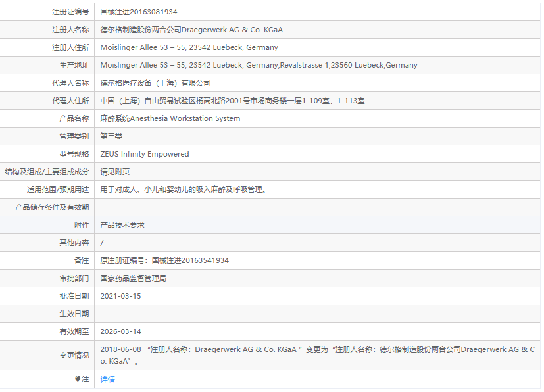Click the 适用范围/预期用途 label
544x392 pixels.
tap(58, 190)
